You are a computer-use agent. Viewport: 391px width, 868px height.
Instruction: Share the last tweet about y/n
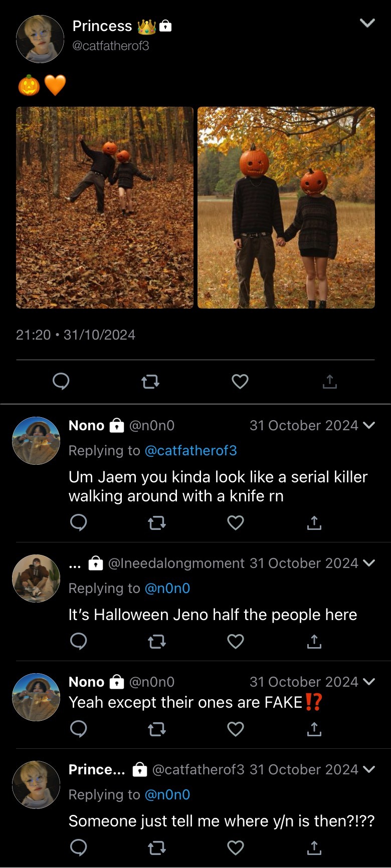[x=314, y=847]
